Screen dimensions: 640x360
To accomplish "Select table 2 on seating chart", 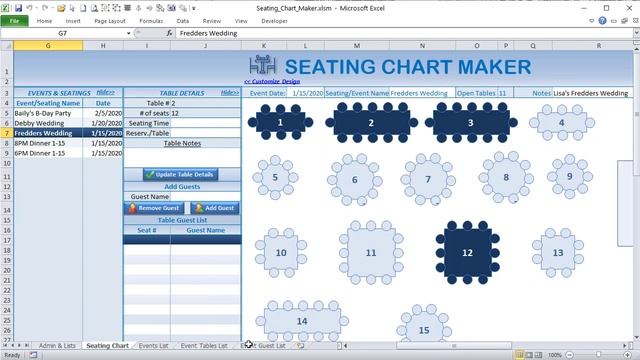I will click(x=371, y=122).
